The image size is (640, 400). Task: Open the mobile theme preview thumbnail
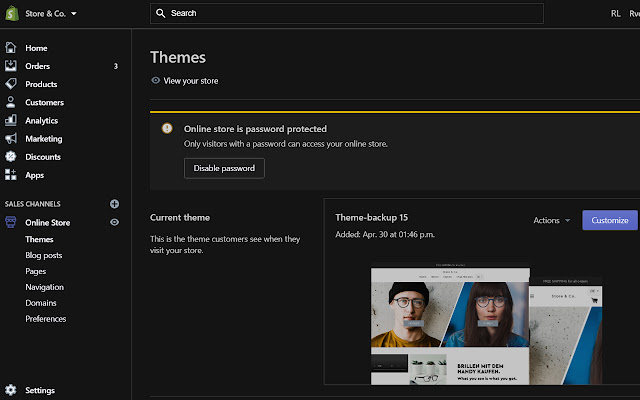[566, 331]
